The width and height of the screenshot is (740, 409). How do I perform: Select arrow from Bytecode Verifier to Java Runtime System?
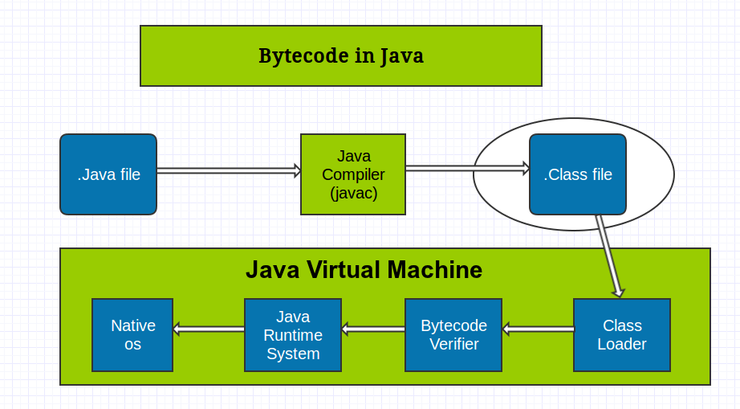tap(373, 328)
